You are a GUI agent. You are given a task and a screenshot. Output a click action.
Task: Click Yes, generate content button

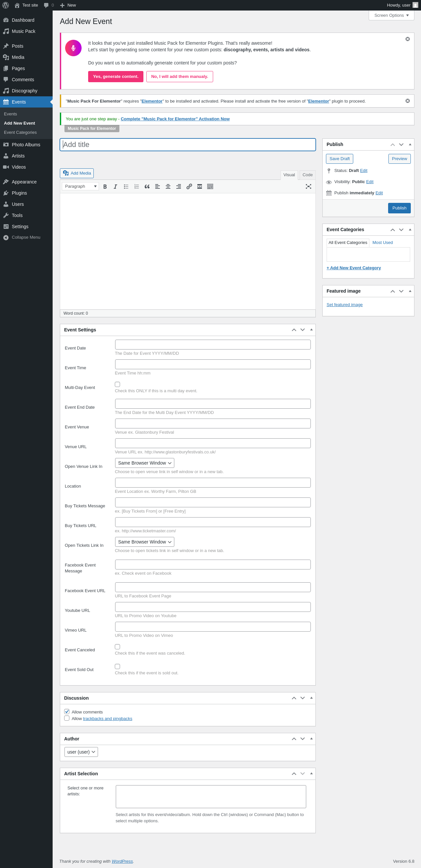(116, 77)
